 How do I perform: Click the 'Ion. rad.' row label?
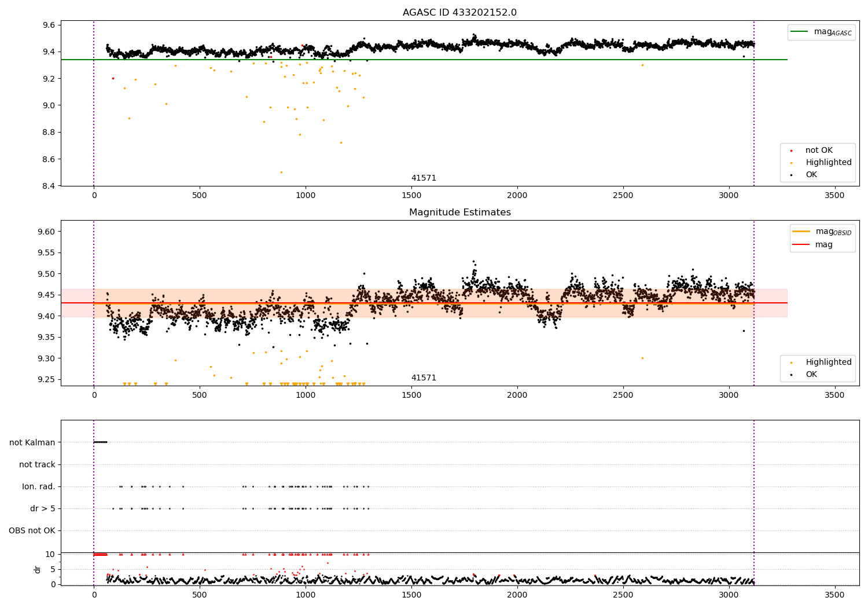pyautogui.click(x=39, y=486)
